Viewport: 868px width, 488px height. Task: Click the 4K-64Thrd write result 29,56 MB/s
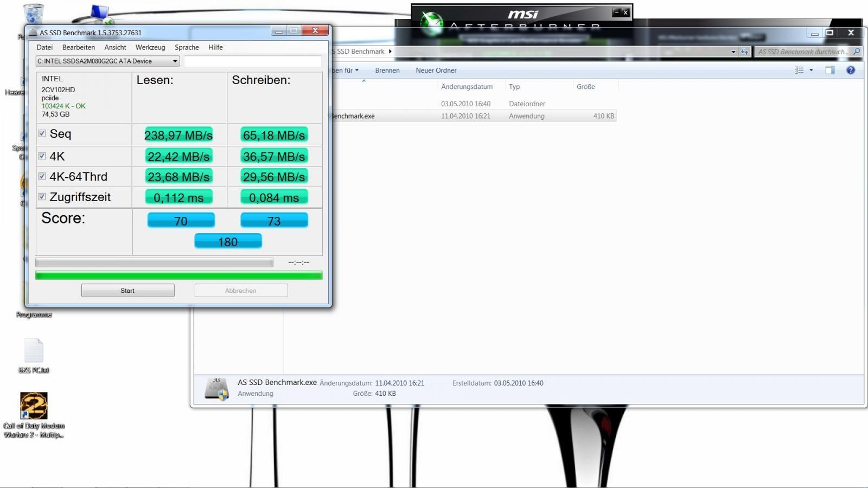click(x=274, y=176)
